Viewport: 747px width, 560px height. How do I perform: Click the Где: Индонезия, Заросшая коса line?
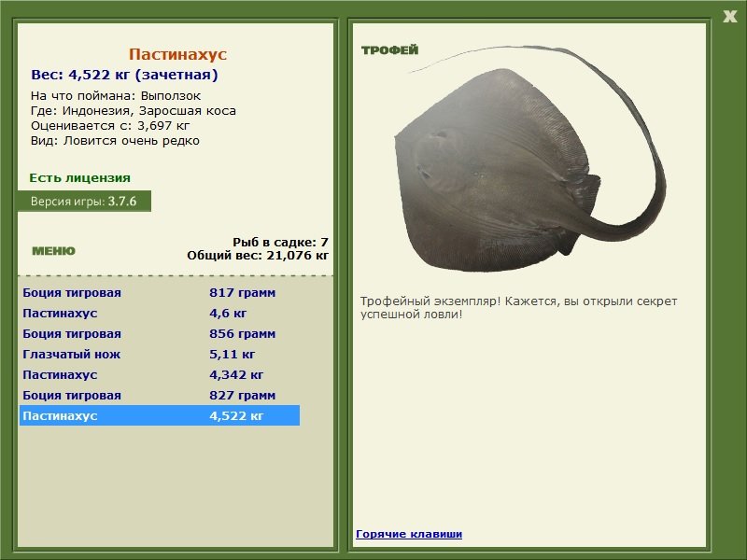point(134,111)
